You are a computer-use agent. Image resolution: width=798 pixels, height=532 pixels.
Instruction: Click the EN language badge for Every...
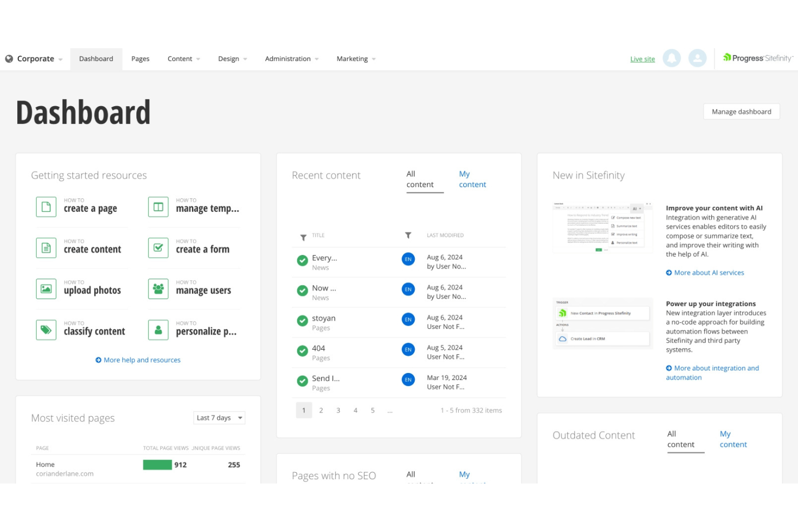[408, 259]
